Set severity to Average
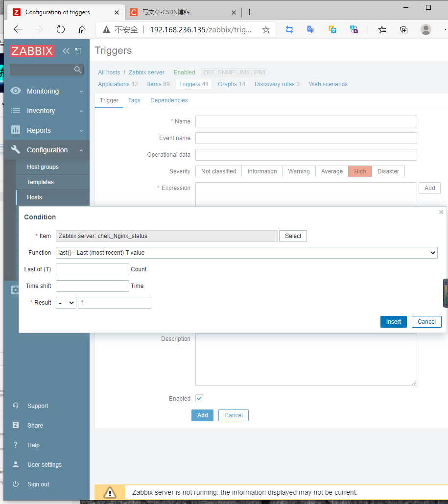Screen dimensions: 448x504 (x=332, y=171)
